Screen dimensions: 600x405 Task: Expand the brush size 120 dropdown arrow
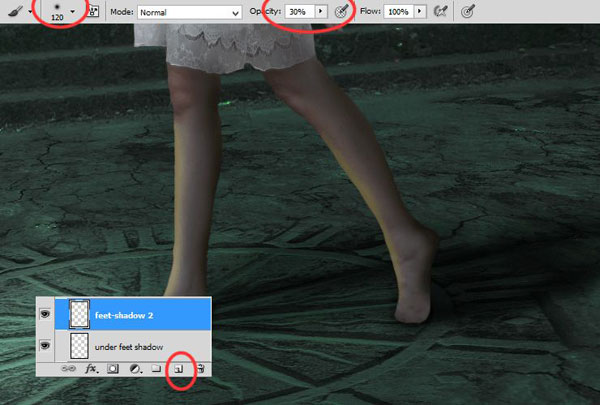pos(73,11)
